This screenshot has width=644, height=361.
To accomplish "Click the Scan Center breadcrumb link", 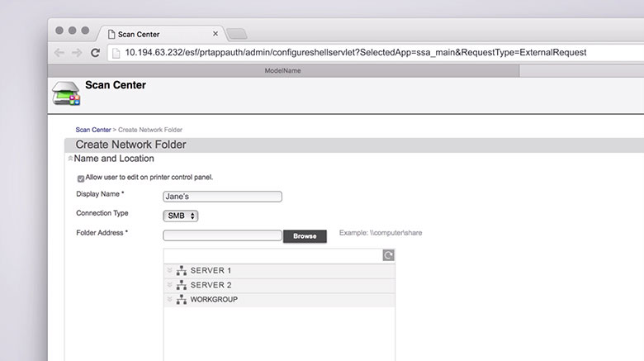I will [x=92, y=130].
